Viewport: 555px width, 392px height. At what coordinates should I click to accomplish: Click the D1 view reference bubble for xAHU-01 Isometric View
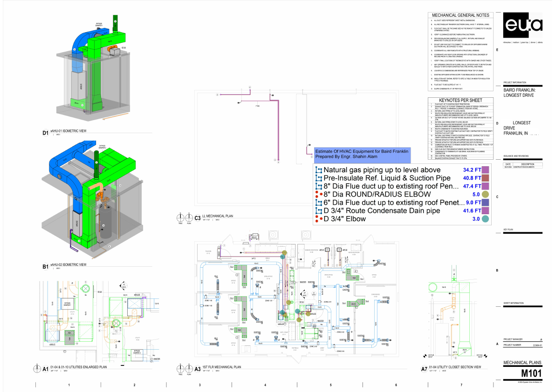pyautogui.click(x=45, y=132)
